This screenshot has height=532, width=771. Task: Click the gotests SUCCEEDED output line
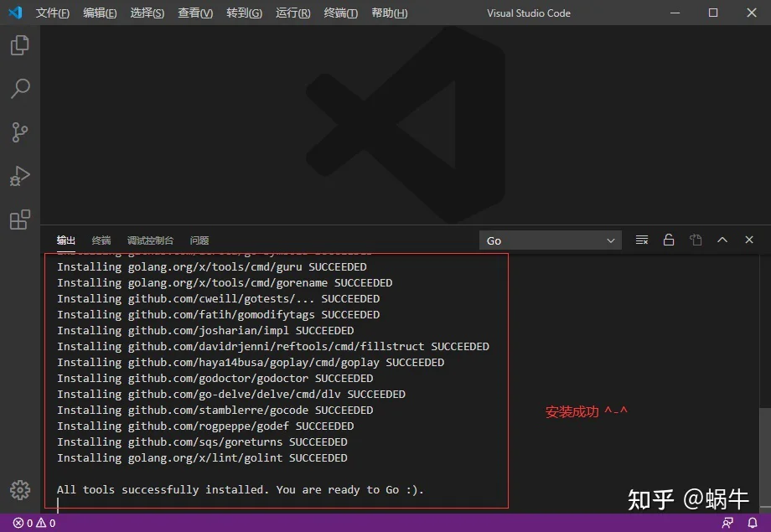click(219, 298)
